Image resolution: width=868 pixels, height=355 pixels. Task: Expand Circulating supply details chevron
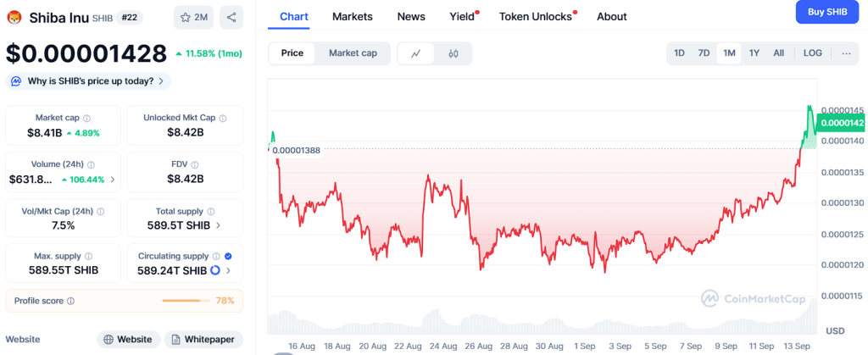coord(228,270)
